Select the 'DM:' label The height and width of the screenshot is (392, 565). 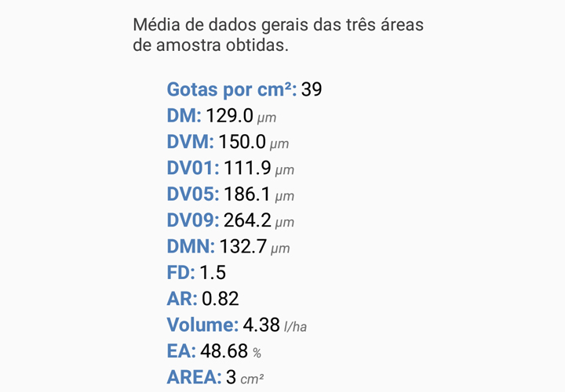(x=184, y=116)
